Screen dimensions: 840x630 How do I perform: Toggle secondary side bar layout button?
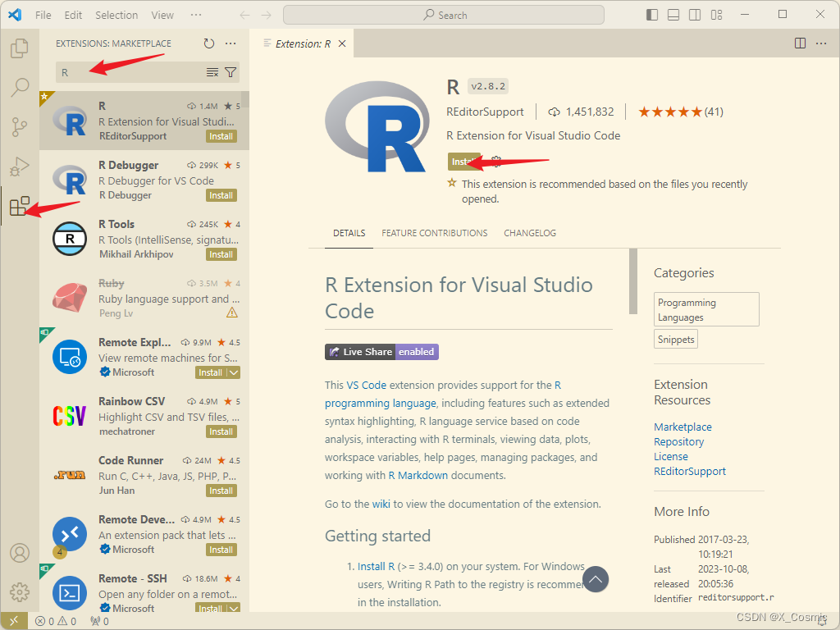(695, 15)
